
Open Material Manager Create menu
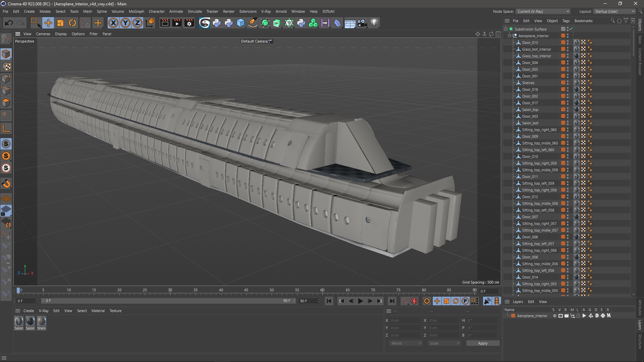[29, 311]
